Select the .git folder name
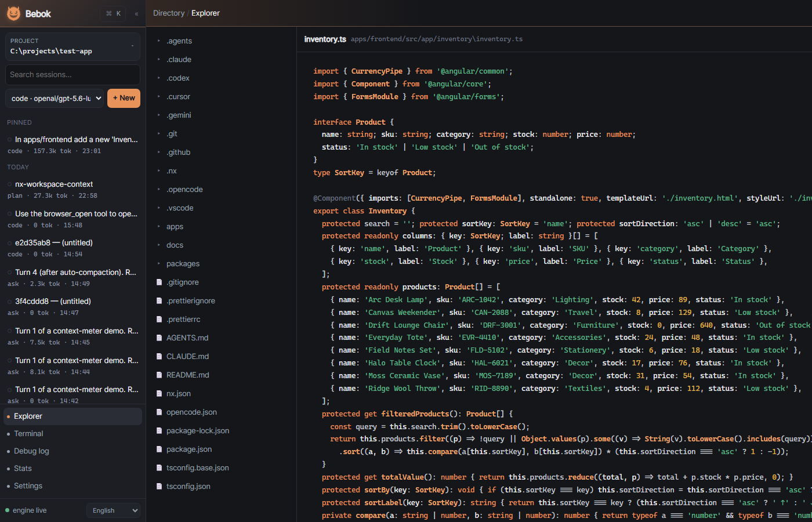The image size is (812, 522). pyautogui.click(x=172, y=134)
